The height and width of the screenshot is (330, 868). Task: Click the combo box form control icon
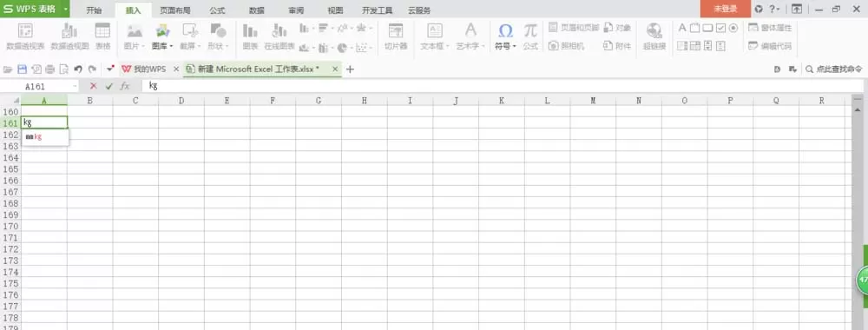(x=694, y=46)
